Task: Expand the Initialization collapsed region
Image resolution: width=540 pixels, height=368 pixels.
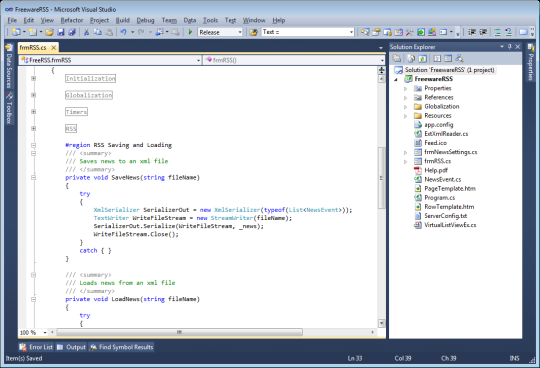Action: tap(33, 78)
